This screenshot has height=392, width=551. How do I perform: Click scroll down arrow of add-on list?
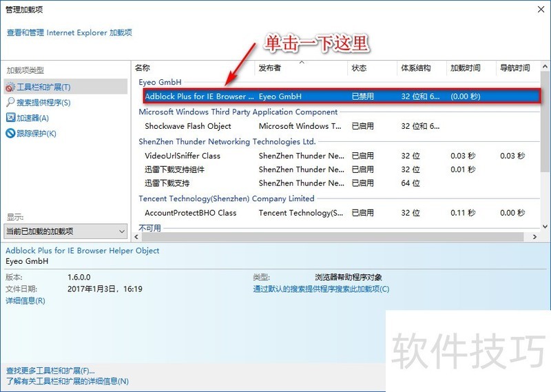click(545, 227)
